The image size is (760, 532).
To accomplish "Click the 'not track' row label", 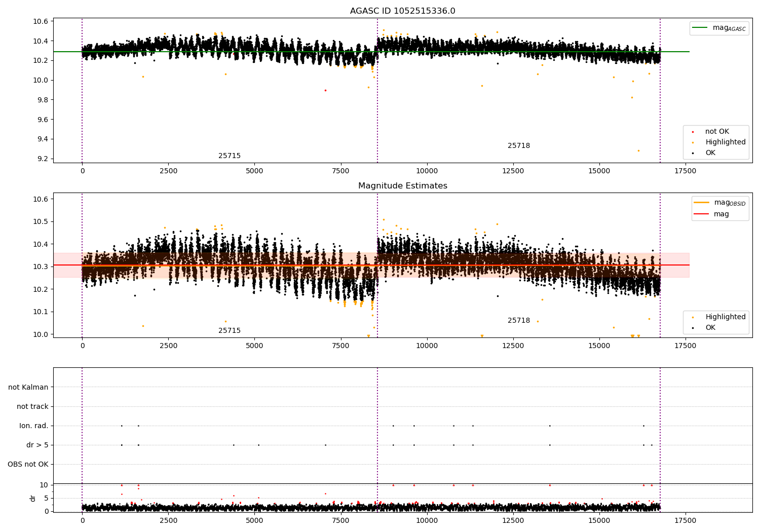I will pos(32,407).
